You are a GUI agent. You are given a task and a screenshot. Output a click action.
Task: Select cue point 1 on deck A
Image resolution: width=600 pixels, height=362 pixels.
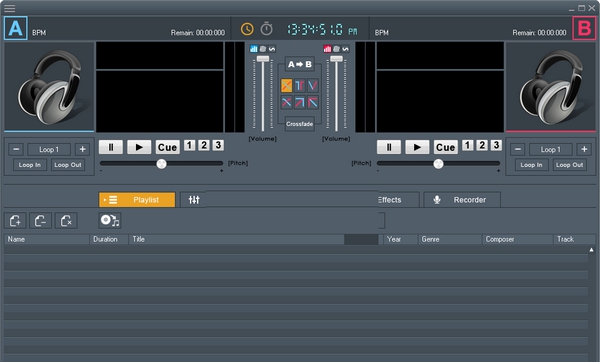189,145
